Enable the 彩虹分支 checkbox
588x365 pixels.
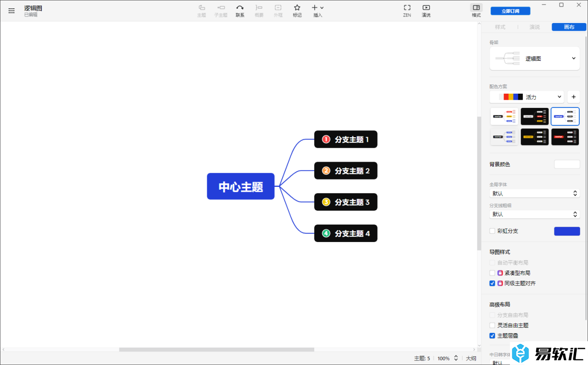click(492, 231)
